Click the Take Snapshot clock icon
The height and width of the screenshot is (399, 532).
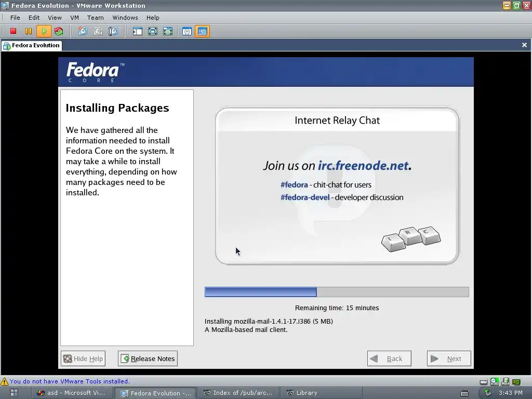tap(83, 31)
